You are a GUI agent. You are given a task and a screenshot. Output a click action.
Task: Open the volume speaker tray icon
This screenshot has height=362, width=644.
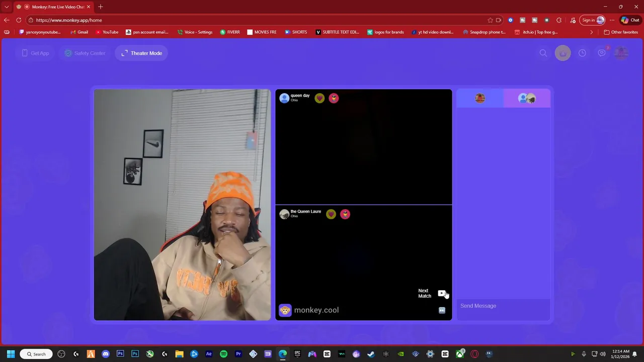pos(603,354)
